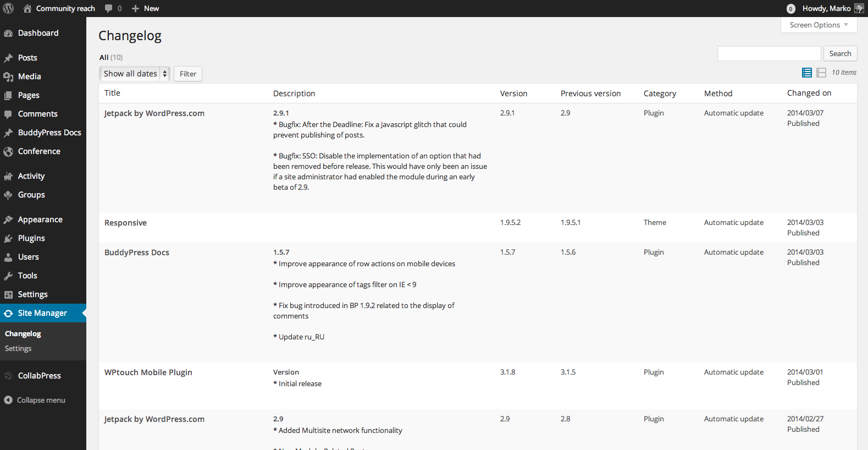Screen dimensions: 868x450
Task: Click the Collapse menu label
Action: [x=41, y=400]
